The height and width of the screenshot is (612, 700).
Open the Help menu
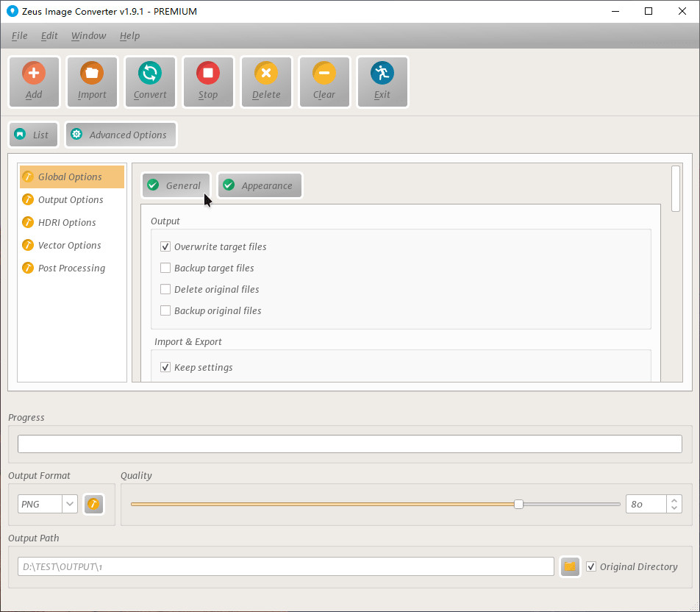click(130, 36)
